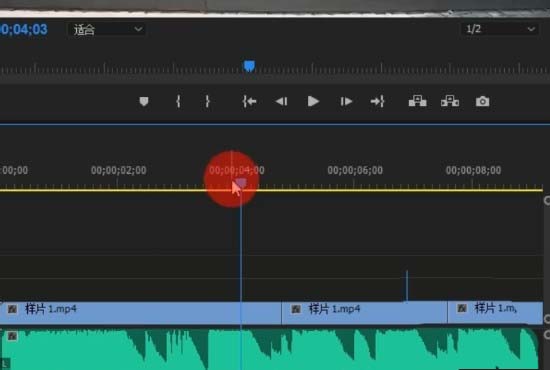Click the timeline playhead handle
The height and width of the screenshot is (370, 550).
241,183
